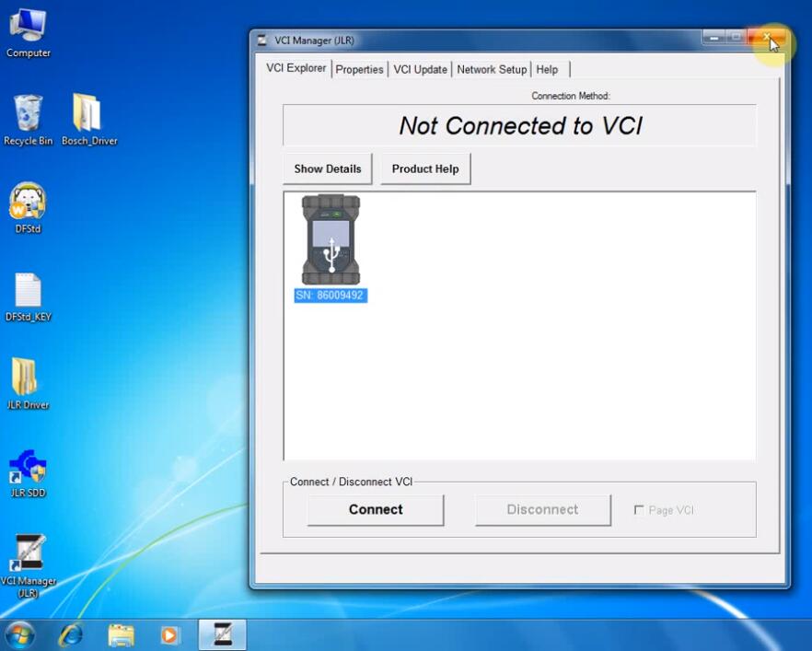Select the VCI Manager (JLR) desktop shortcut

pos(28,566)
